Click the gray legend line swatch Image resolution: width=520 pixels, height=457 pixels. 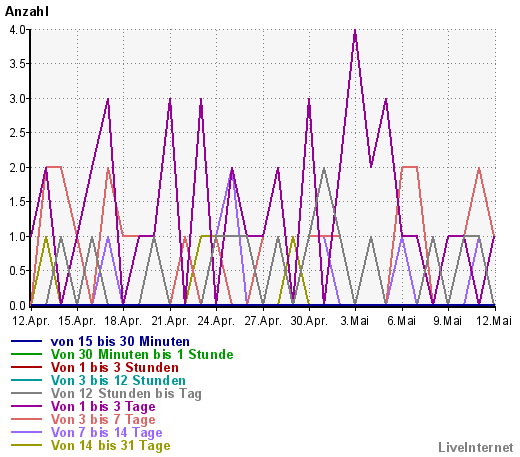tap(27, 393)
